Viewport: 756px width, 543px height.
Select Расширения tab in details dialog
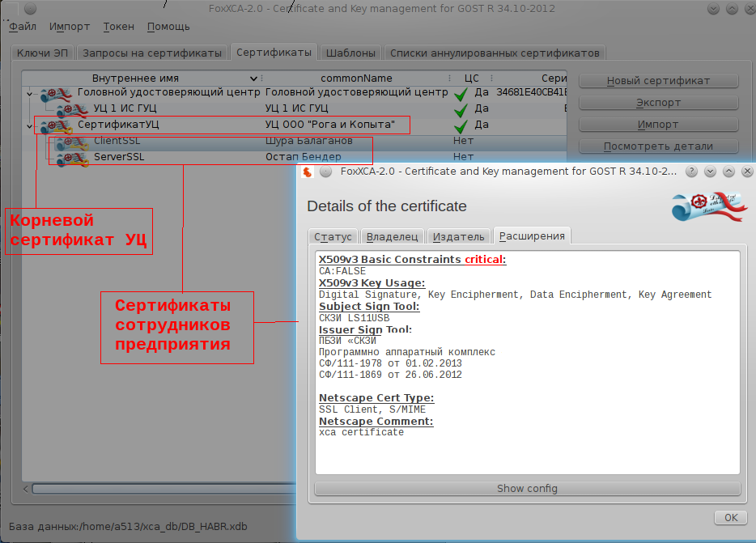532,235
